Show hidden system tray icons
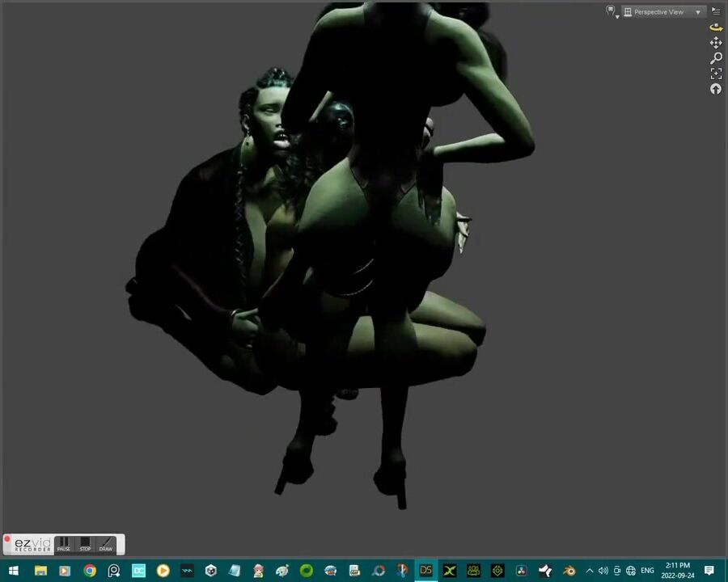The height and width of the screenshot is (582, 728). tap(589, 571)
